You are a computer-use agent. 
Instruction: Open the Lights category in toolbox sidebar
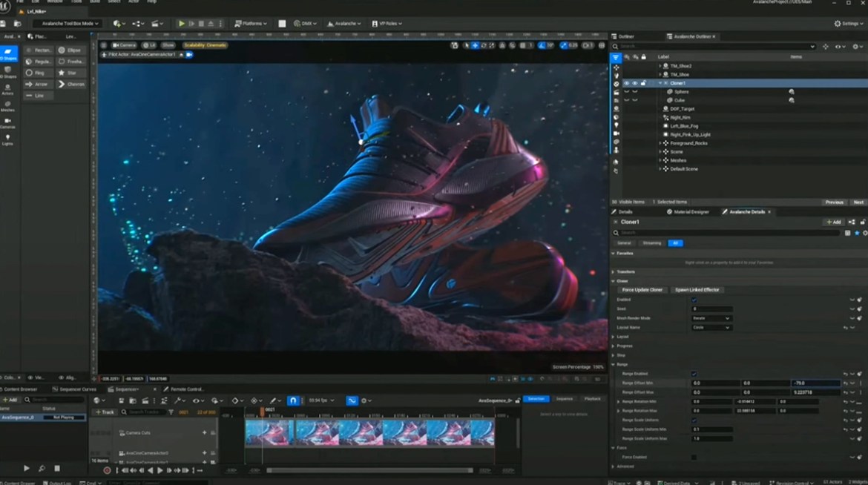click(x=7, y=139)
